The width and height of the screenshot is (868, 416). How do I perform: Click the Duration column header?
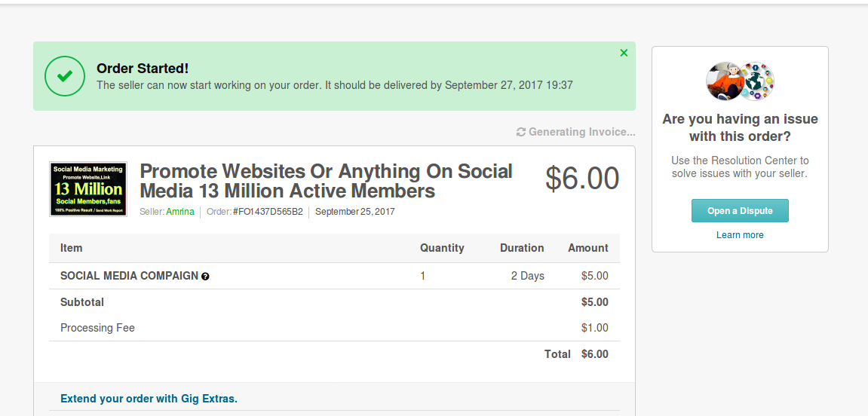click(x=522, y=248)
